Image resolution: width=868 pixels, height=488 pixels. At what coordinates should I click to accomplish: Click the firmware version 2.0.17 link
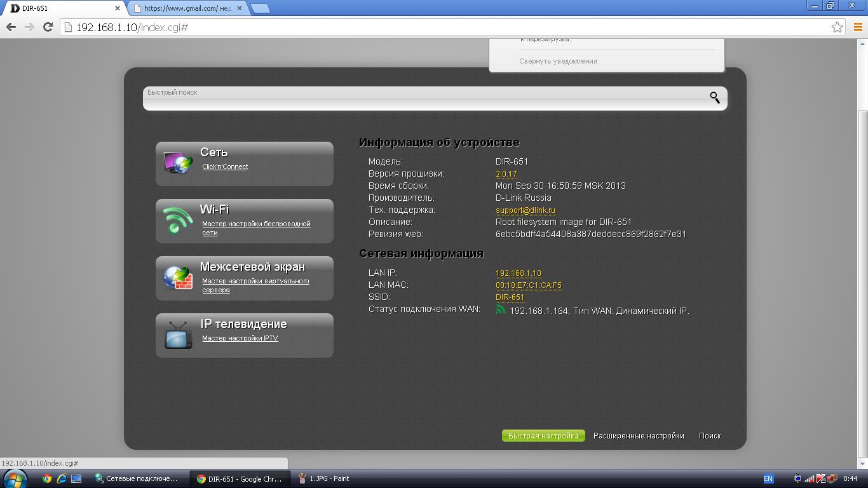pos(506,173)
